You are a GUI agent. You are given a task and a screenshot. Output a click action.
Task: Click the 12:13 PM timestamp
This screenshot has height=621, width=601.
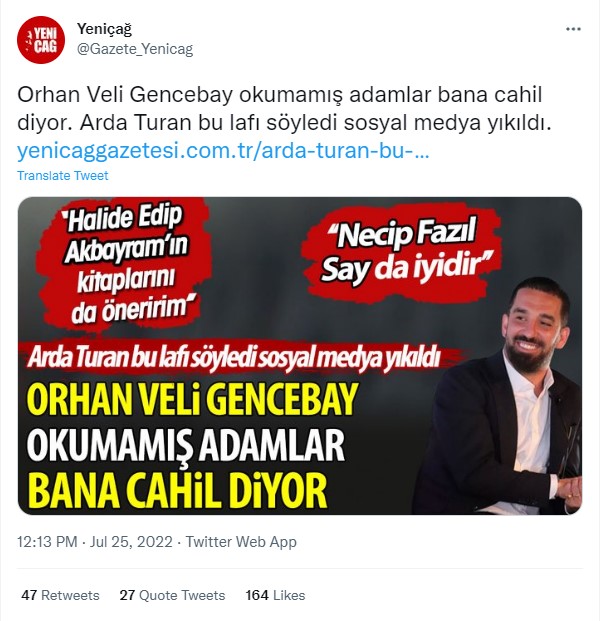pos(47,542)
